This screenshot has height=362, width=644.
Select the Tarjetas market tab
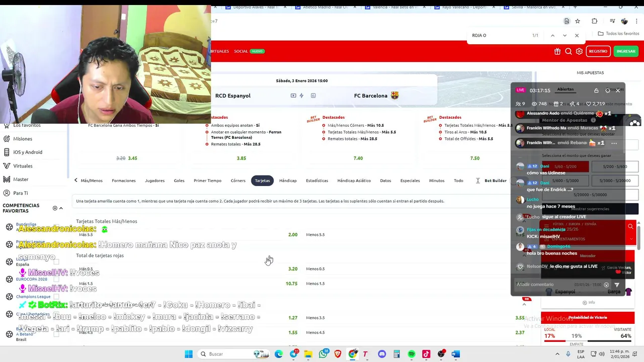coord(262,180)
